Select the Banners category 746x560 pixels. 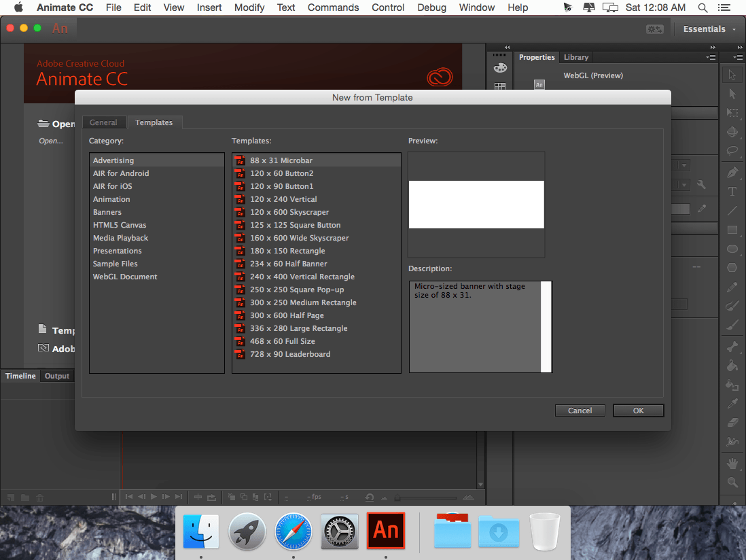point(157,212)
